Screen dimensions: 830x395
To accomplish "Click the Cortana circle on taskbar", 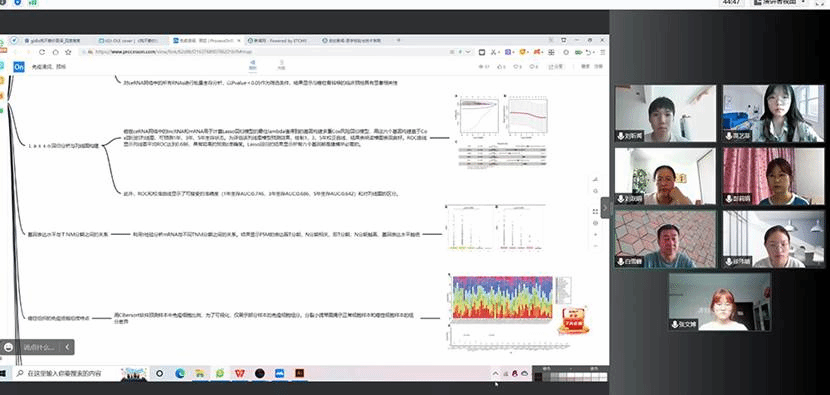I will 159,373.
